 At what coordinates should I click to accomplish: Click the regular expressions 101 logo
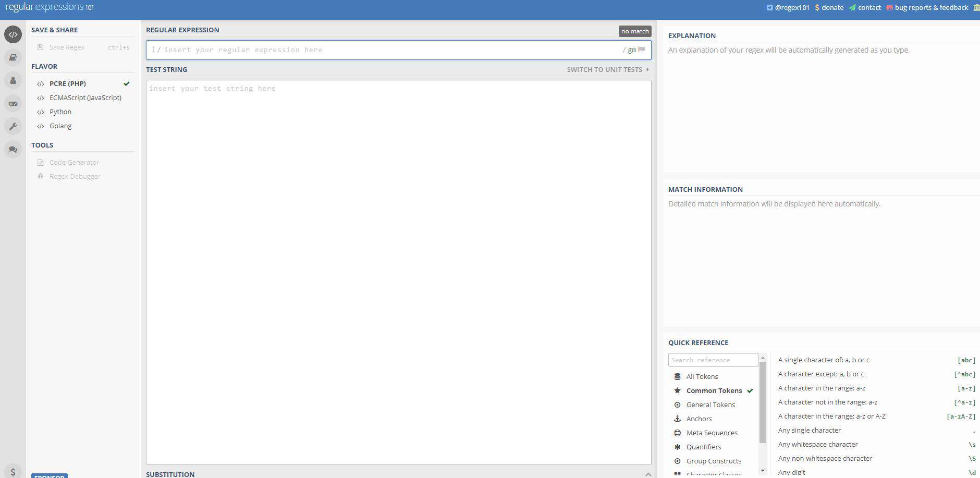50,7
